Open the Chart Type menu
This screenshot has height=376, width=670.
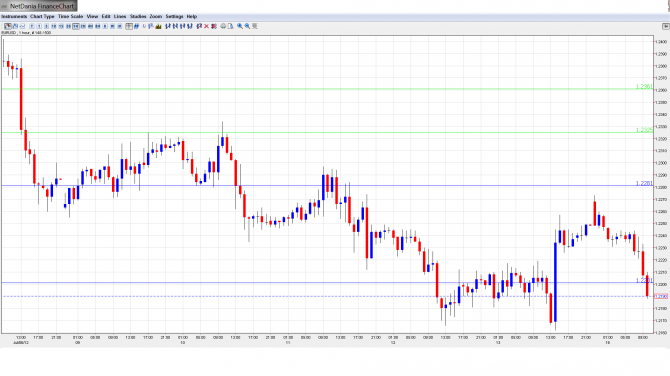(x=42, y=17)
